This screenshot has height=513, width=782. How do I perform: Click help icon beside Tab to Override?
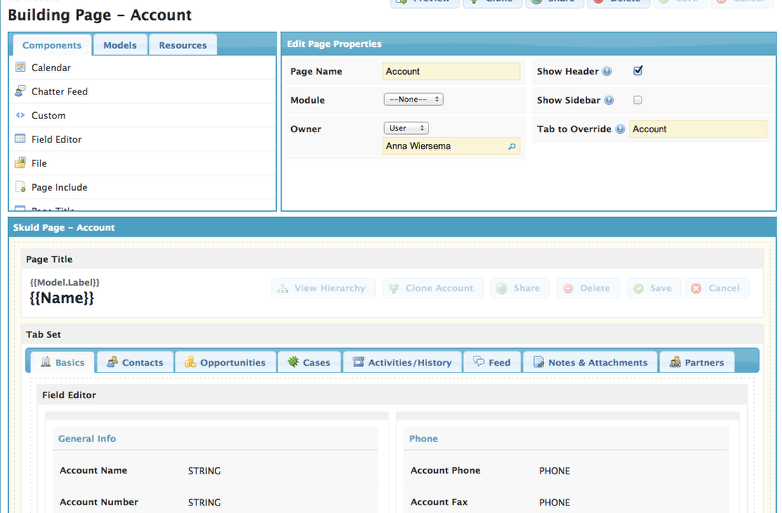coord(620,129)
